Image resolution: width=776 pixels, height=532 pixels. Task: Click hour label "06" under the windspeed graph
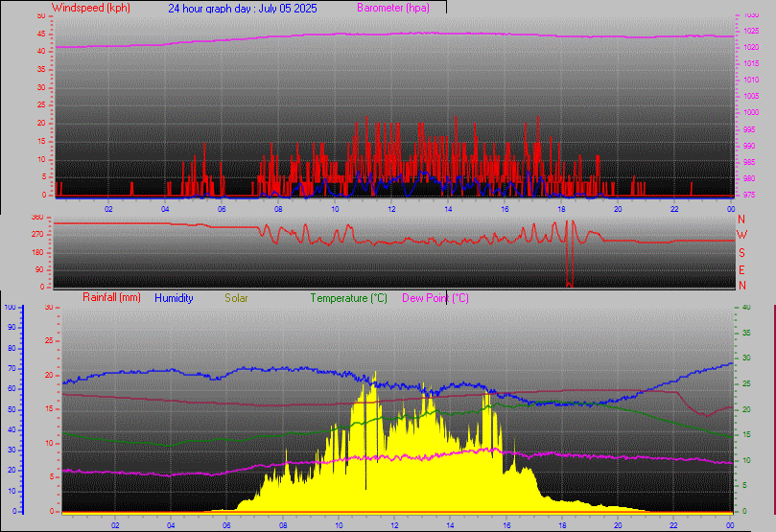point(222,209)
